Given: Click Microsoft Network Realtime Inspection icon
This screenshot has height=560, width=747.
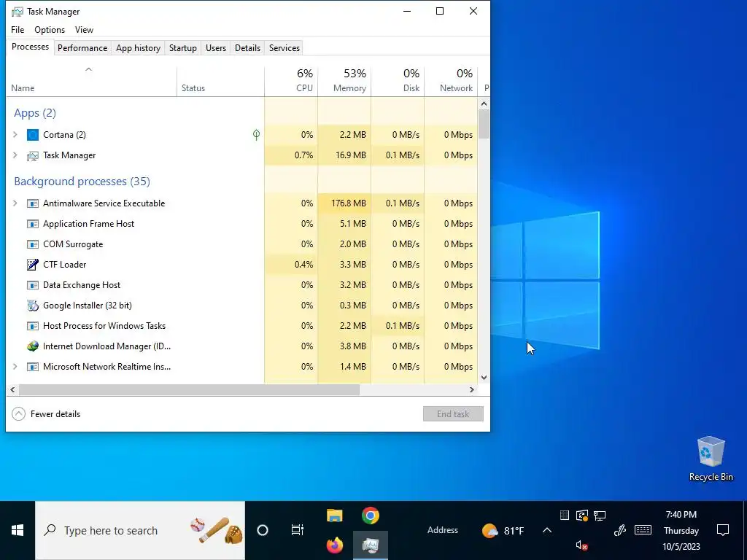Looking at the screenshot, I should tap(32, 367).
